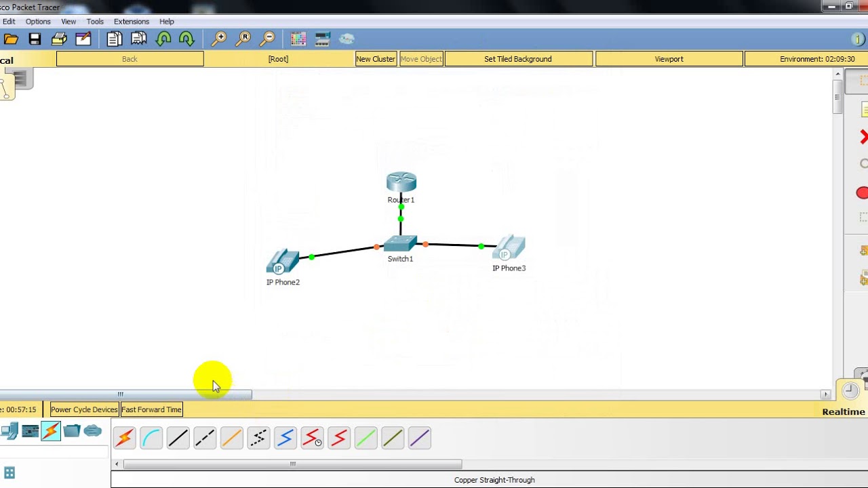Copy selection with the Copy icon
Viewport: 868px width, 488px height.
[115, 39]
